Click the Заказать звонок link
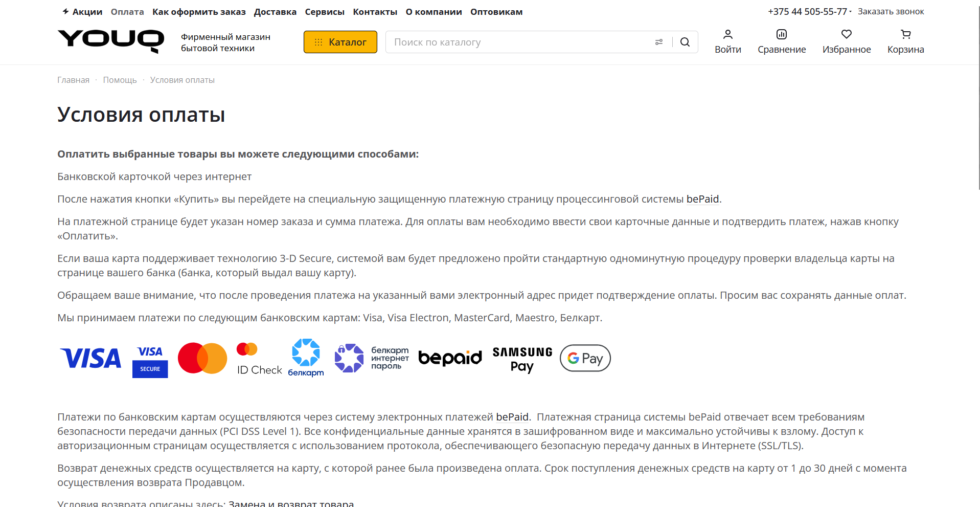This screenshot has height=507, width=980. click(891, 11)
